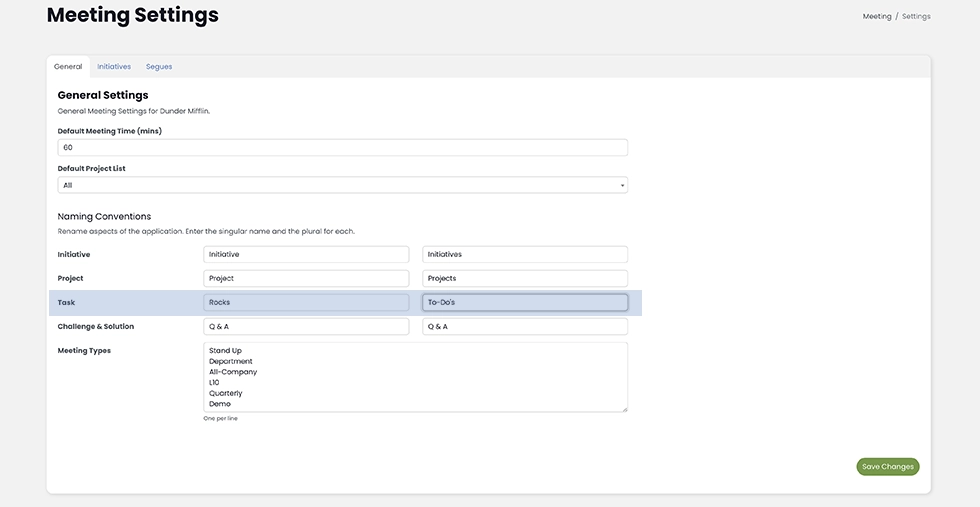Focus the Task field containing To-Do's
Image resolution: width=980 pixels, height=507 pixels.
(525, 302)
